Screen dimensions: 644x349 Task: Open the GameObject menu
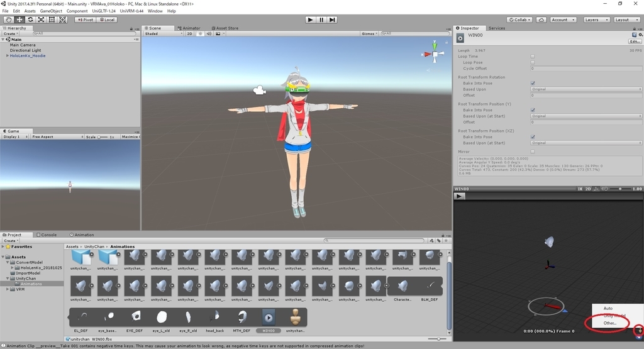tap(51, 11)
